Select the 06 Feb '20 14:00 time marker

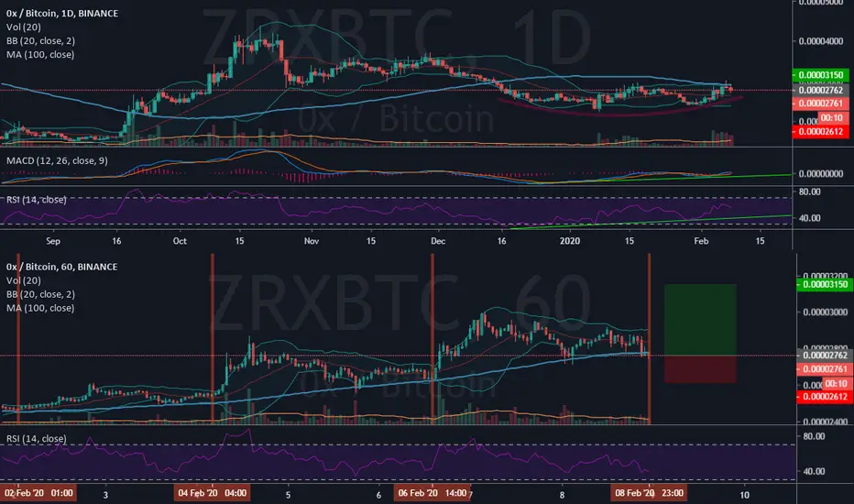point(432,493)
